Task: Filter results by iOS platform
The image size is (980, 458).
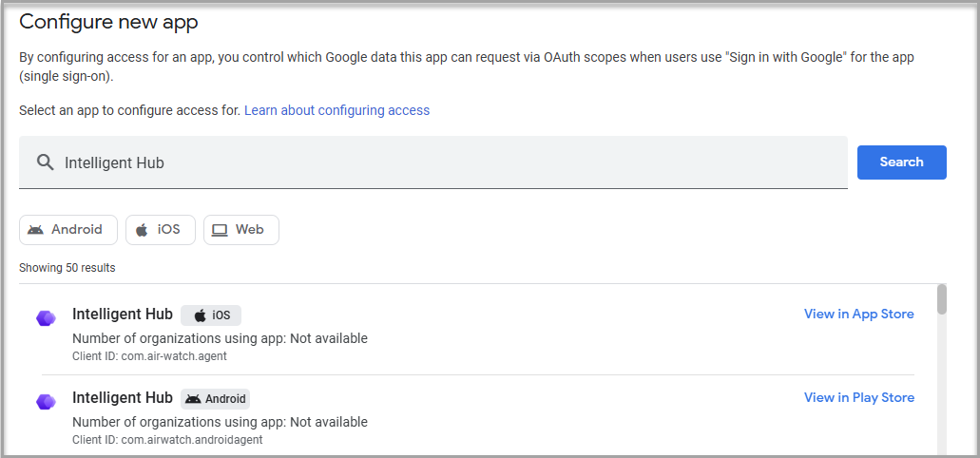Action: click(x=161, y=230)
